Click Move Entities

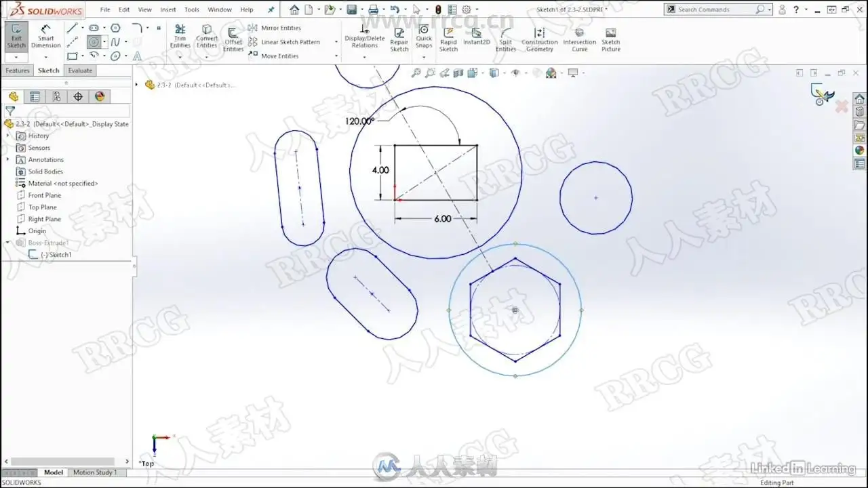click(274, 56)
